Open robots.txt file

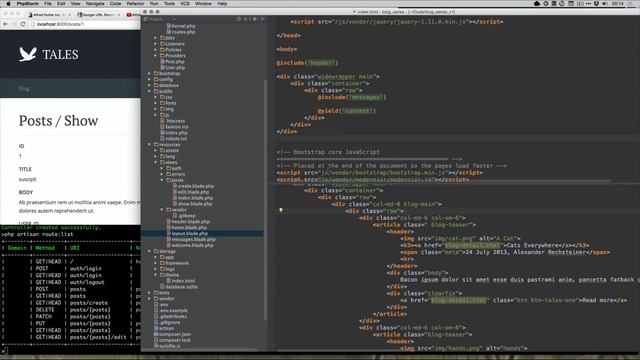tap(173, 139)
